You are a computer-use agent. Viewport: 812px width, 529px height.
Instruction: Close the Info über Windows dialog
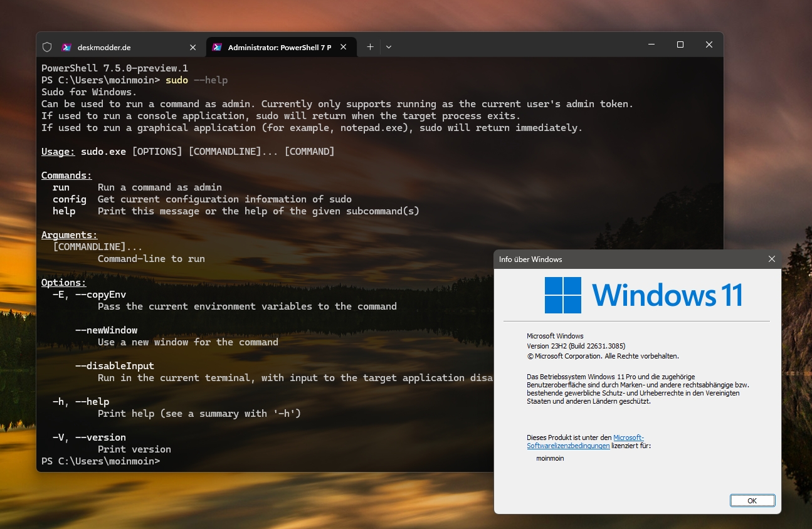pos(772,259)
